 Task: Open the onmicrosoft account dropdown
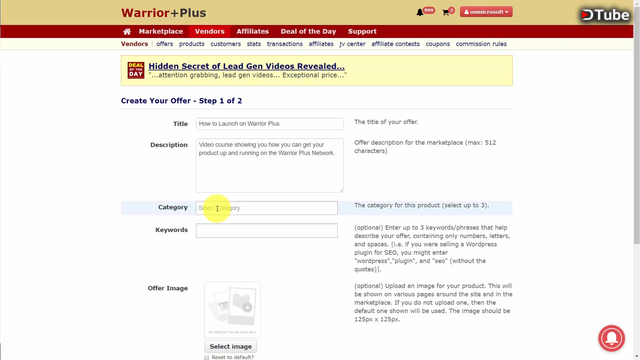[x=486, y=12]
